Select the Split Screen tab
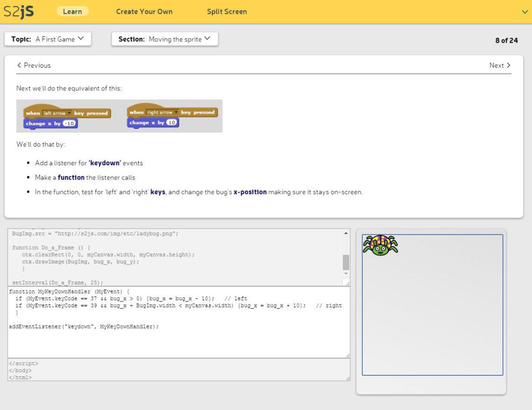 click(x=227, y=11)
